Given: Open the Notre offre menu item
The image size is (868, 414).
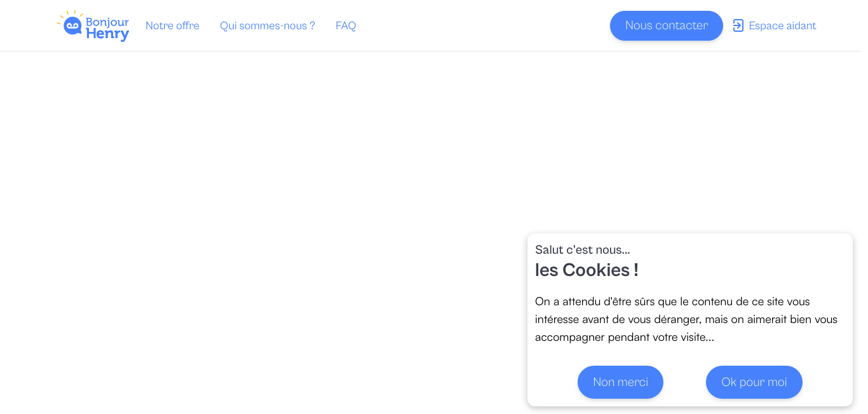Looking at the screenshot, I should pyautogui.click(x=172, y=25).
